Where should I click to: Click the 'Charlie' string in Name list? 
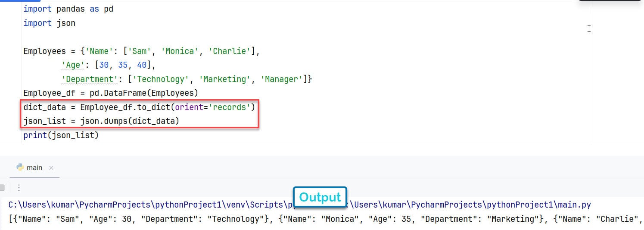pos(230,51)
